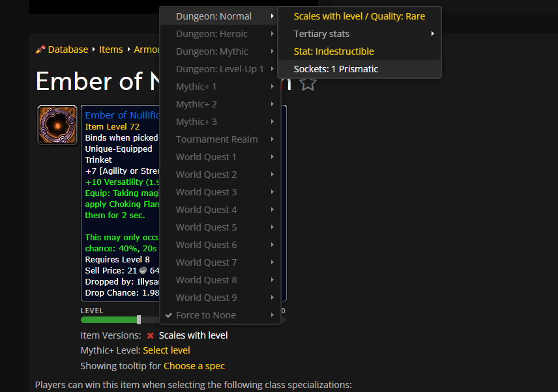This screenshot has width=558, height=392.
Task: Click the Ember of Nullification tooltip title
Action: [122, 115]
